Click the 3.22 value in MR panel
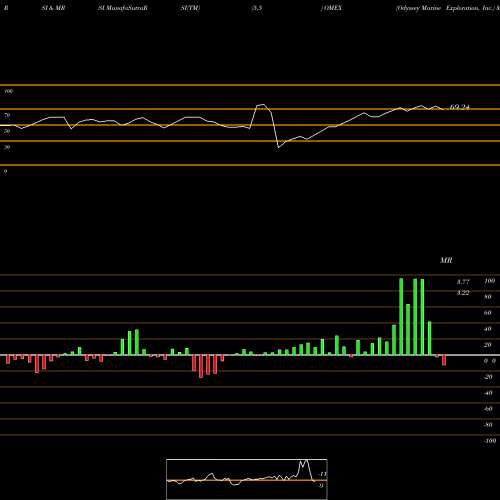 463,292
